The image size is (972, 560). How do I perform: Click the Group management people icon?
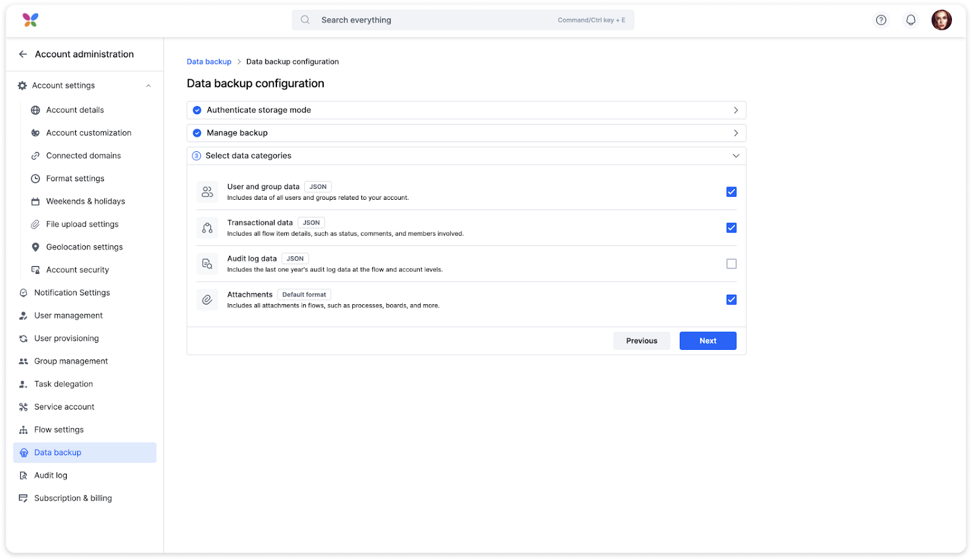(23, 361)
